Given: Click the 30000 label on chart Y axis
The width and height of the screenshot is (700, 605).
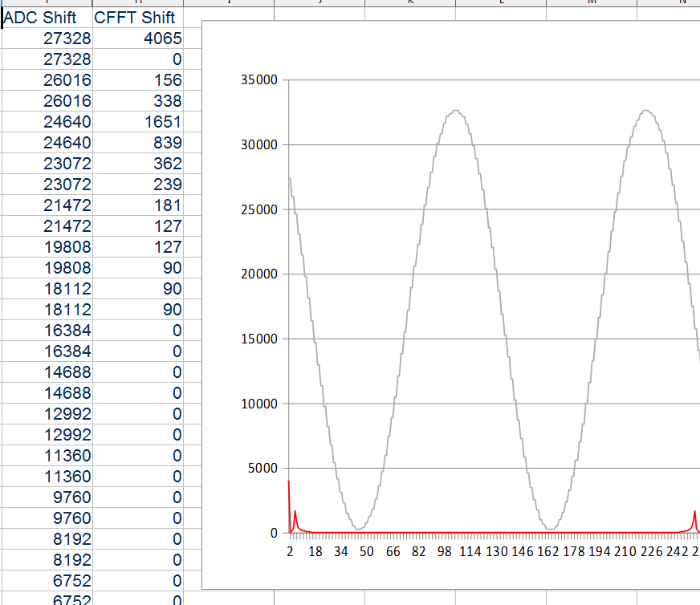Looking at the screenshot, I should (x=259, y=144).
